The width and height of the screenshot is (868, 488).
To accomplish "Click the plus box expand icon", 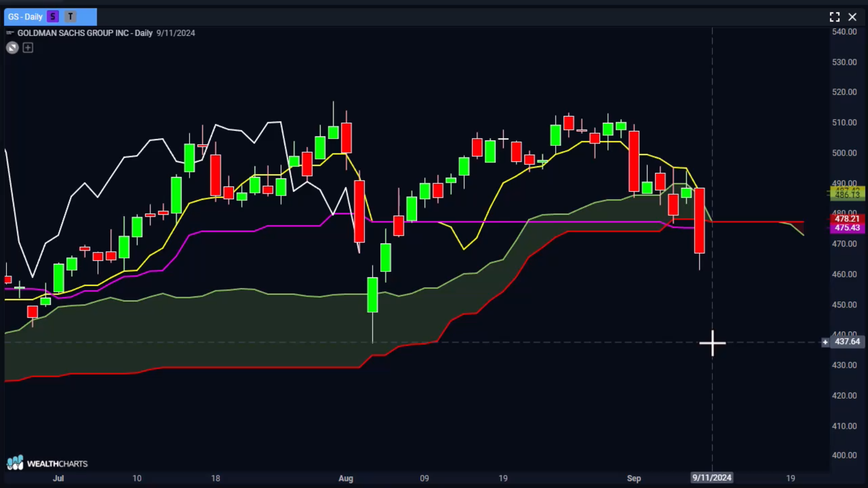I will pos(28,48).
